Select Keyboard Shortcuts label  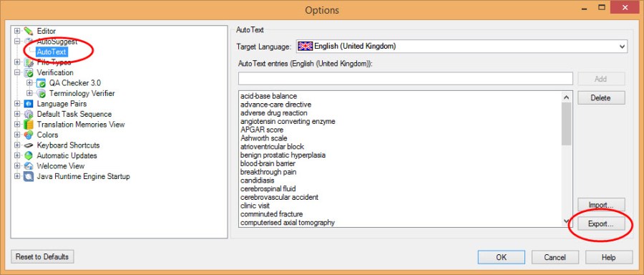68,145
